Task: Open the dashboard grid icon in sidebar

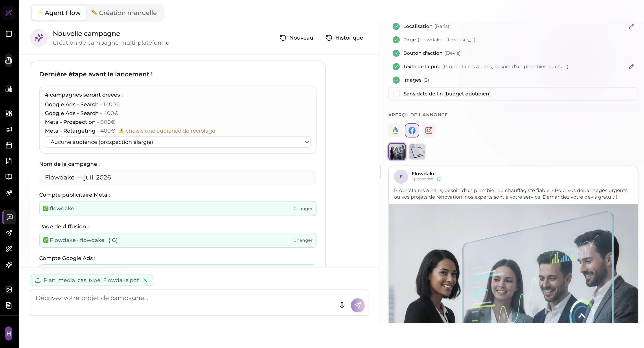Action: click(9, 114)
